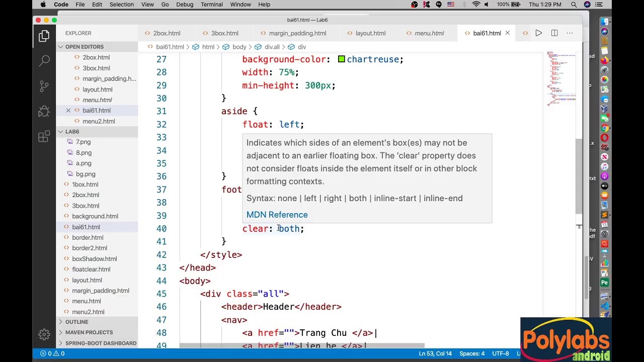Viewport: 644px width, 362px height.
Task: Change encoding via UTF-8 status
Action: [x=501, y=353]
